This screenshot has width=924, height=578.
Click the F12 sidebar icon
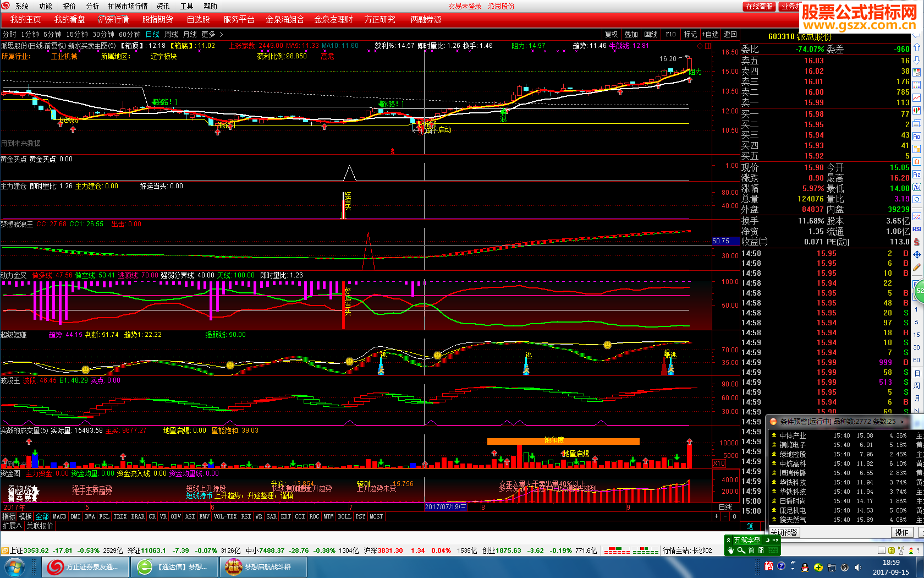[x=917, y=174]
